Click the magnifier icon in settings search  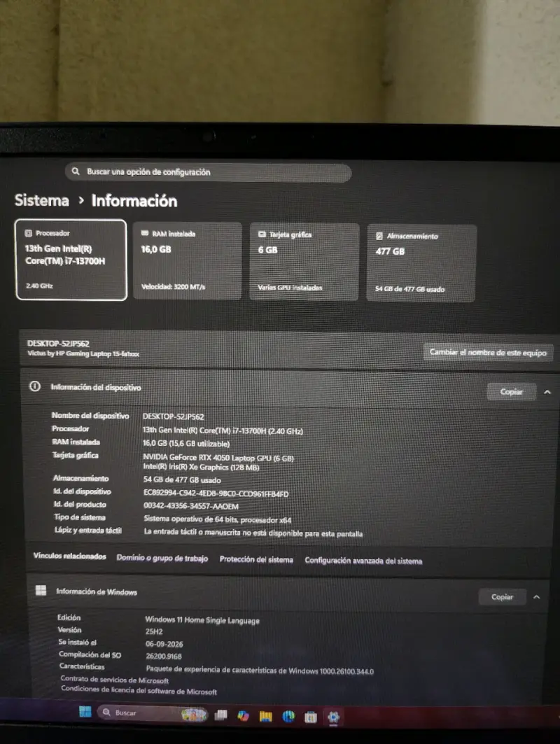[x=76, y=171]
